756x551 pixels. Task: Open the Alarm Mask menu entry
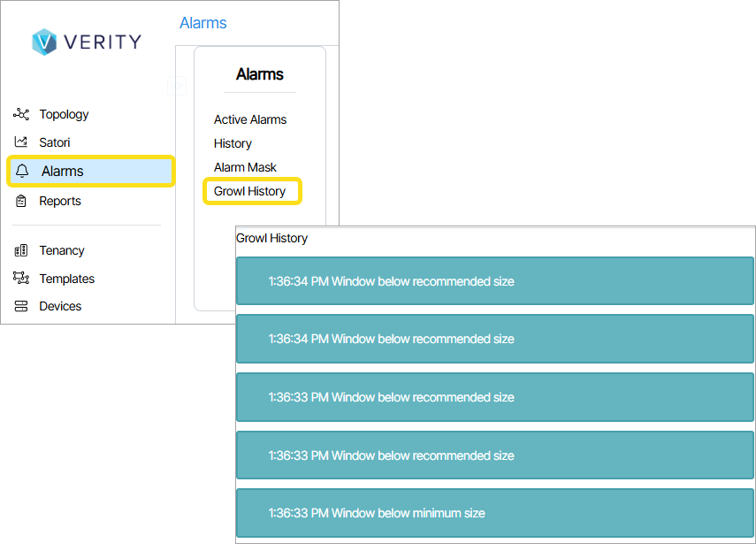(x=245, y=167)
